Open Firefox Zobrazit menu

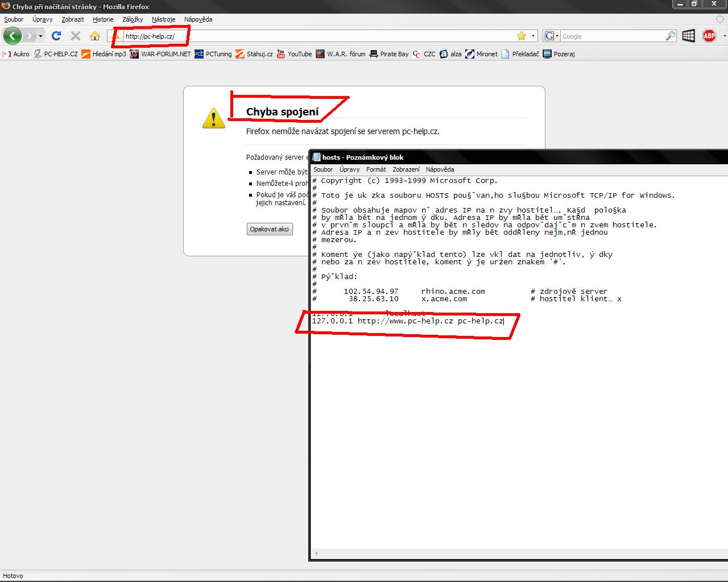73,19
